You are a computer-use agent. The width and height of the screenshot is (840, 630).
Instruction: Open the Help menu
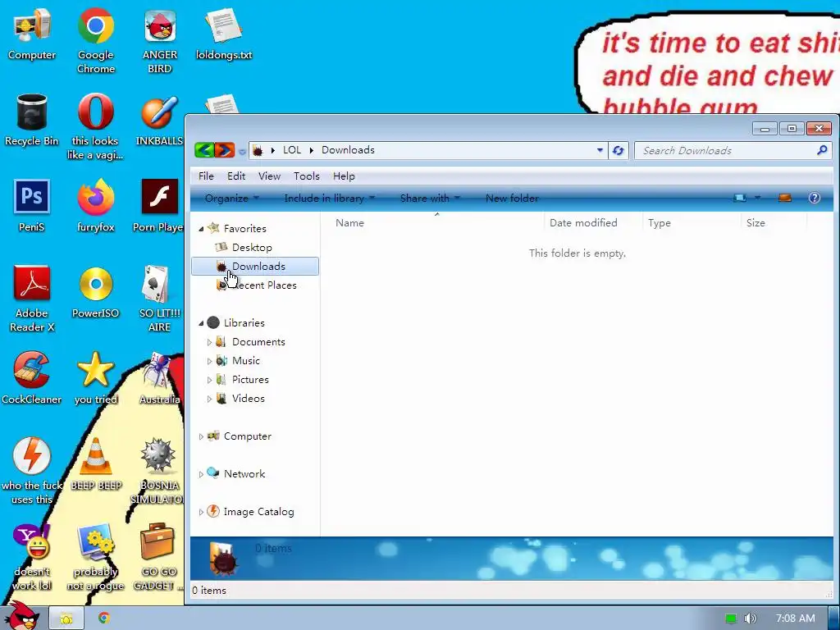(x=344, y=176)
